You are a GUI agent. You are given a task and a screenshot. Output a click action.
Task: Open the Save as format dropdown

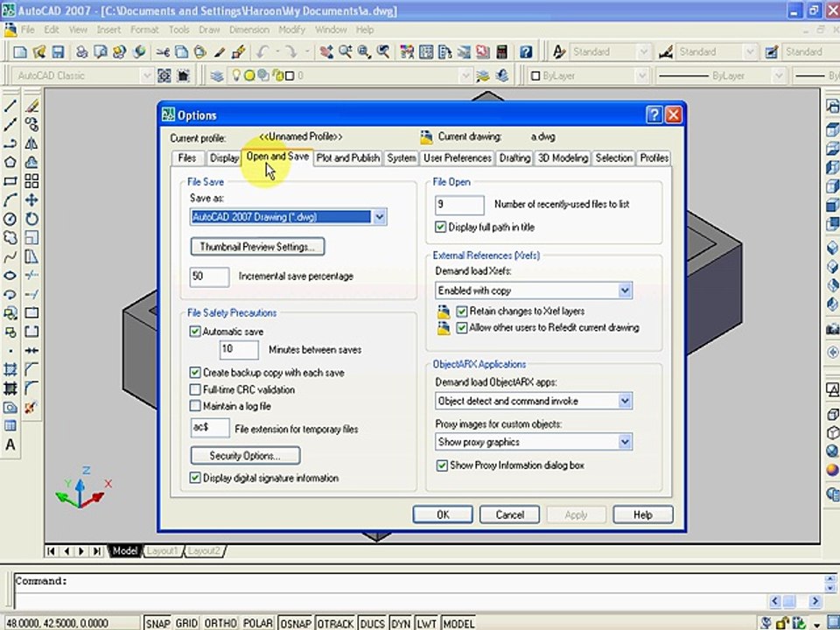(x=379, y=217)
